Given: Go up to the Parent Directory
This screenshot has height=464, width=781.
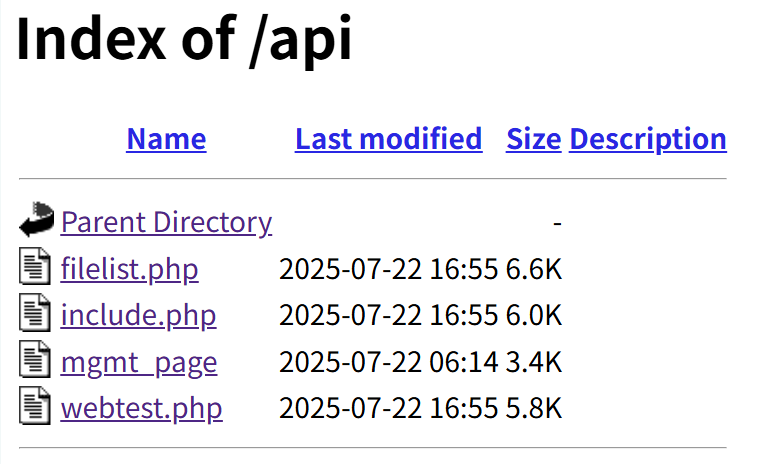Looking at the screenshot, I should (166, 222).
